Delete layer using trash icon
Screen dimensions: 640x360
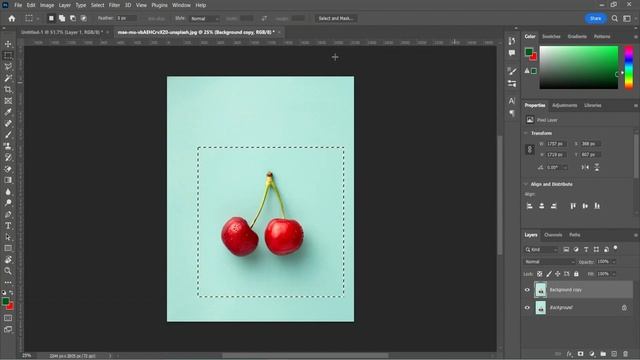tap(625, 354)
